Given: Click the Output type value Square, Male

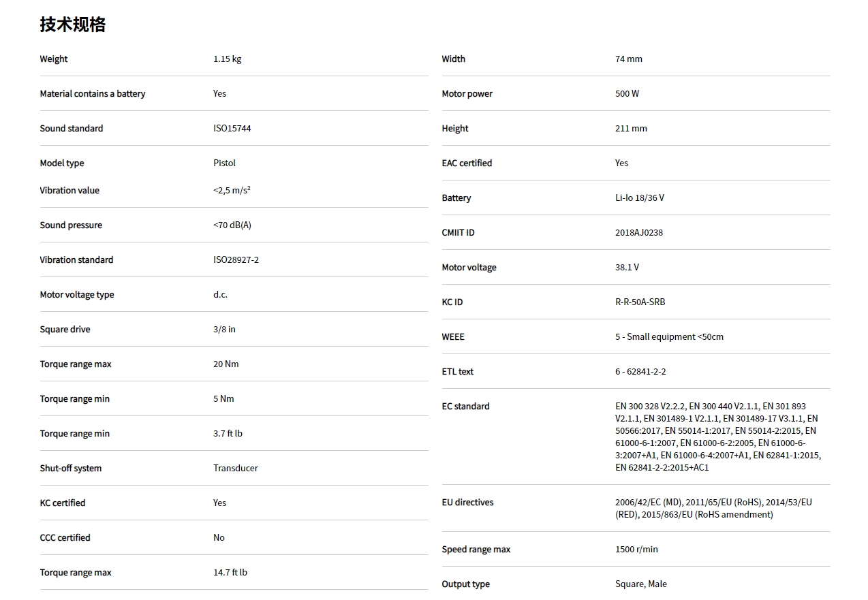Looking at the screenshot, I should tap(640, 584).
